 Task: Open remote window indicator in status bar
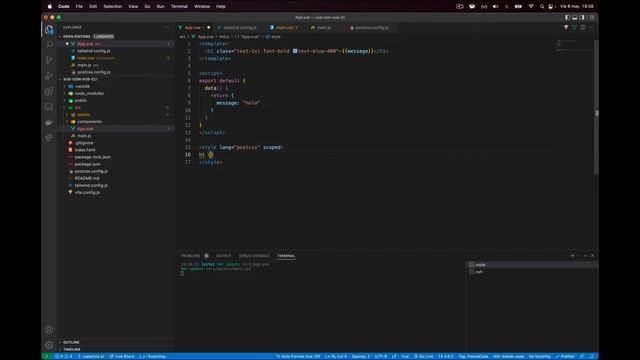(x=47, y=356)
